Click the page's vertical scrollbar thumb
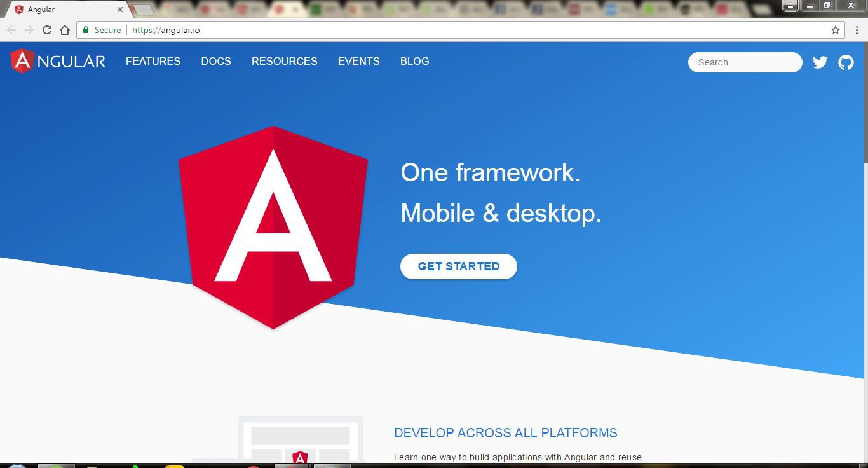 [865, 103]
